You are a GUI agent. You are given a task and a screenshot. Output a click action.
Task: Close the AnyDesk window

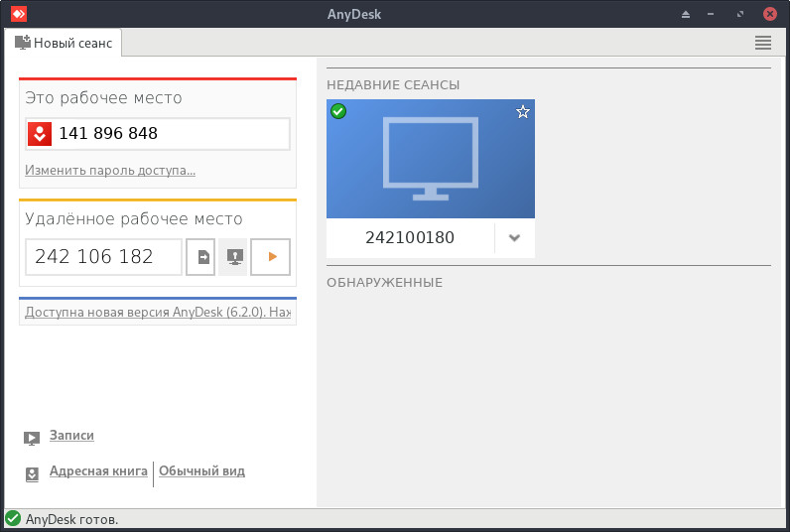[770, 14]
